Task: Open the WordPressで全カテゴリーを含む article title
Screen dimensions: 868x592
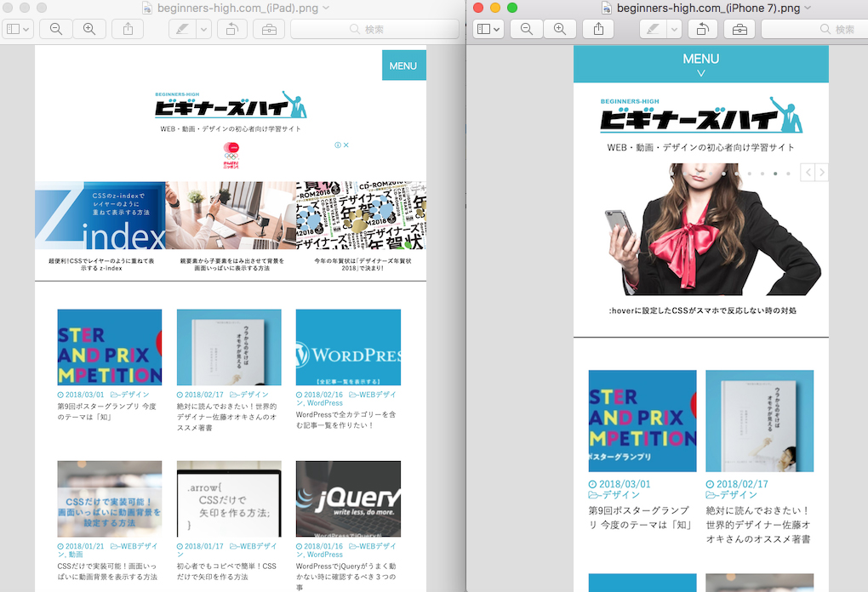Action: 346,420
